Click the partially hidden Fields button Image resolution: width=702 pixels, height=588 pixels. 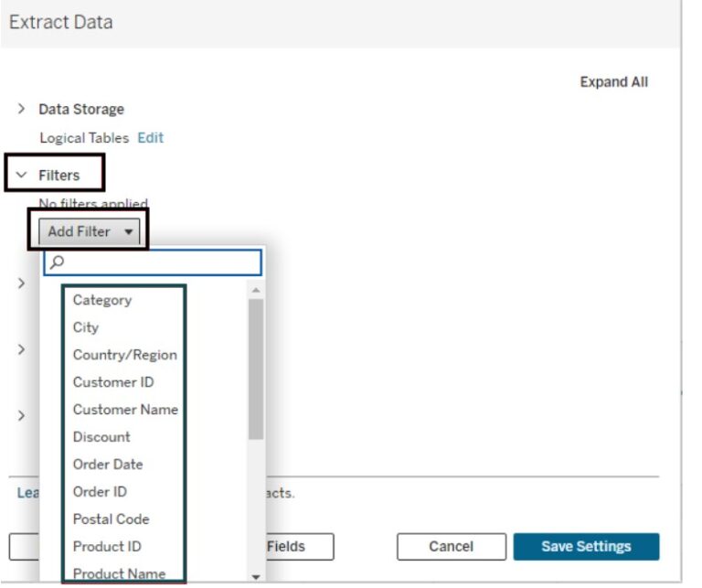click(x=300, y=546)
